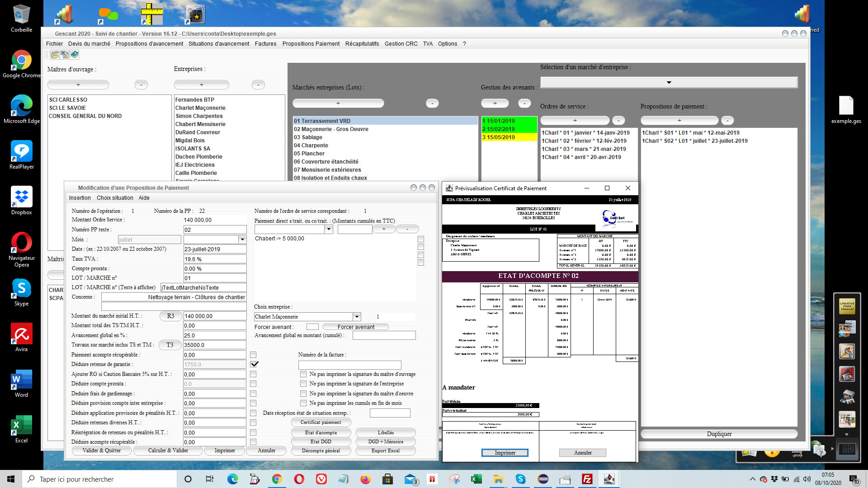Open the Gestion CRC menu
Screen dimensions: 868x488
coord(401,44)
